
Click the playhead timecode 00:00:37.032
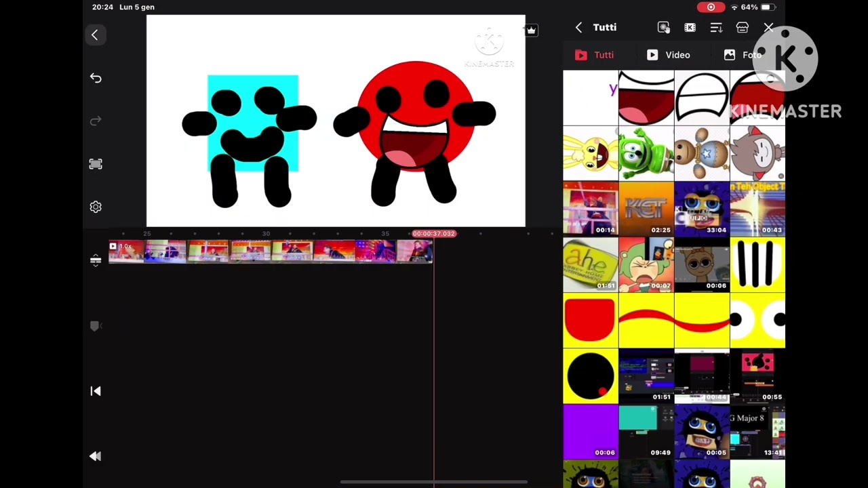pyautogui.click(x=434, y=234)
